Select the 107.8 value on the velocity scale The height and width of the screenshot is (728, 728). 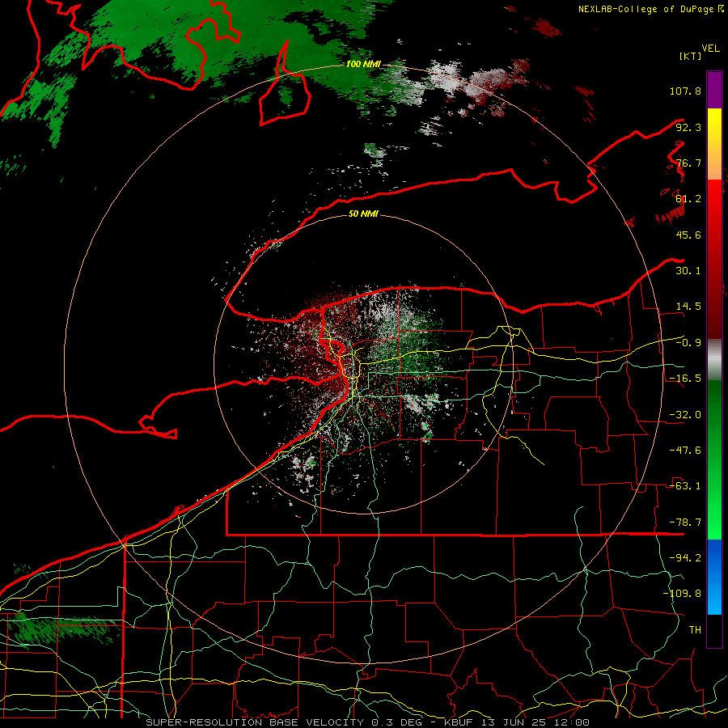[685, 91]
